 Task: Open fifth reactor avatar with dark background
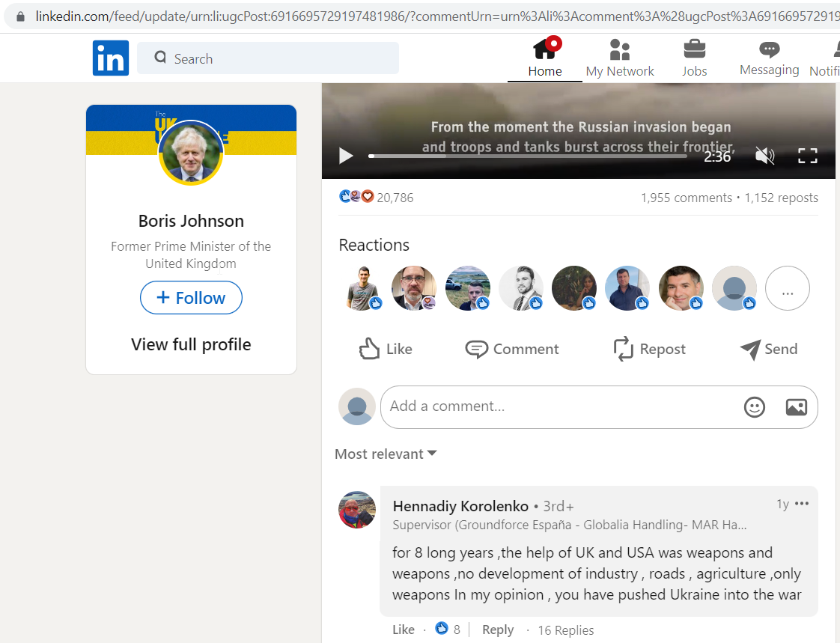[x=573, y=288]
